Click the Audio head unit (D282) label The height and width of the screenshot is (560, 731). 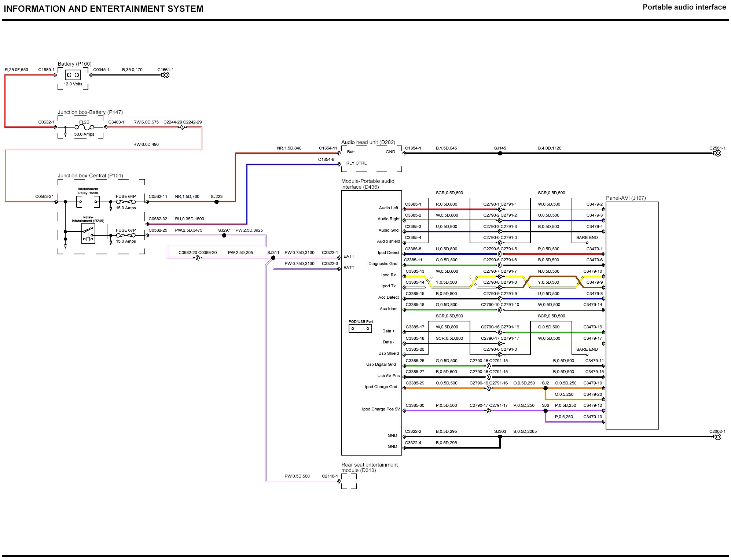pos(368,142)
